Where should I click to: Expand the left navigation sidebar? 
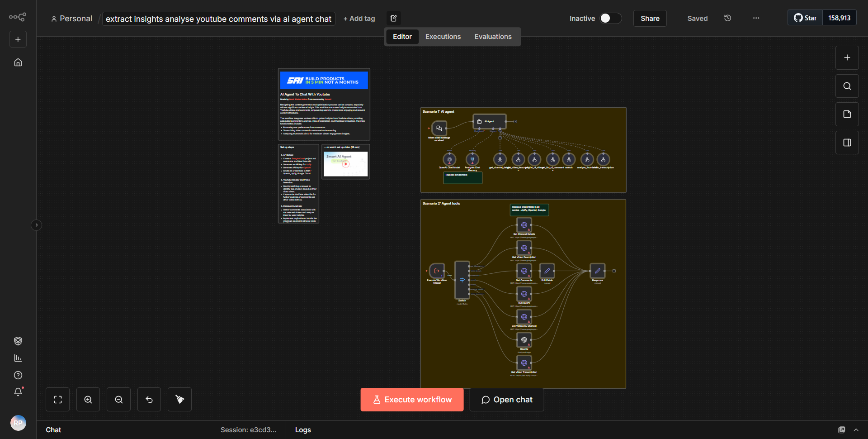[36, 225]
